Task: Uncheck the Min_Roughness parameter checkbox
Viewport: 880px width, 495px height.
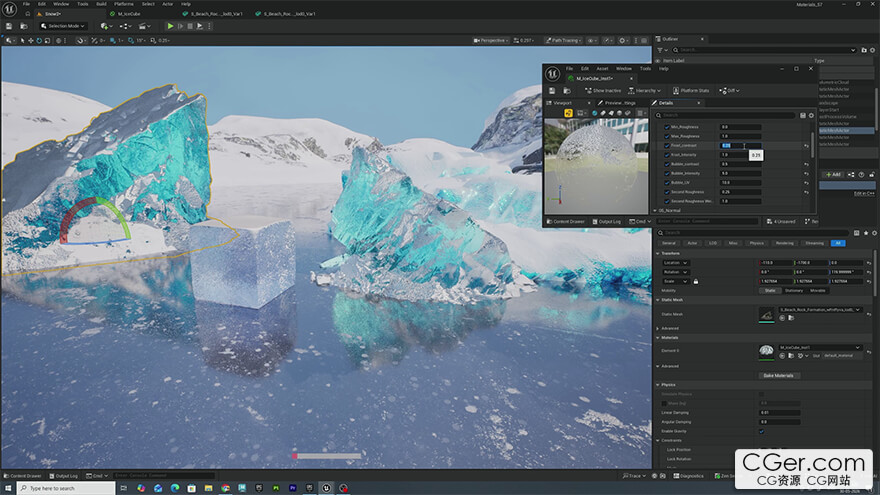Action: (667, 127)
